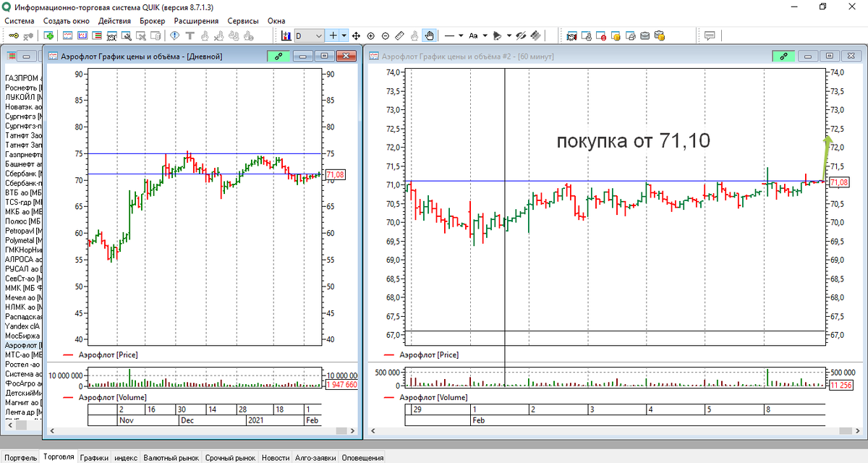Toggle the hand pan mode button

[x=430, y=35]
